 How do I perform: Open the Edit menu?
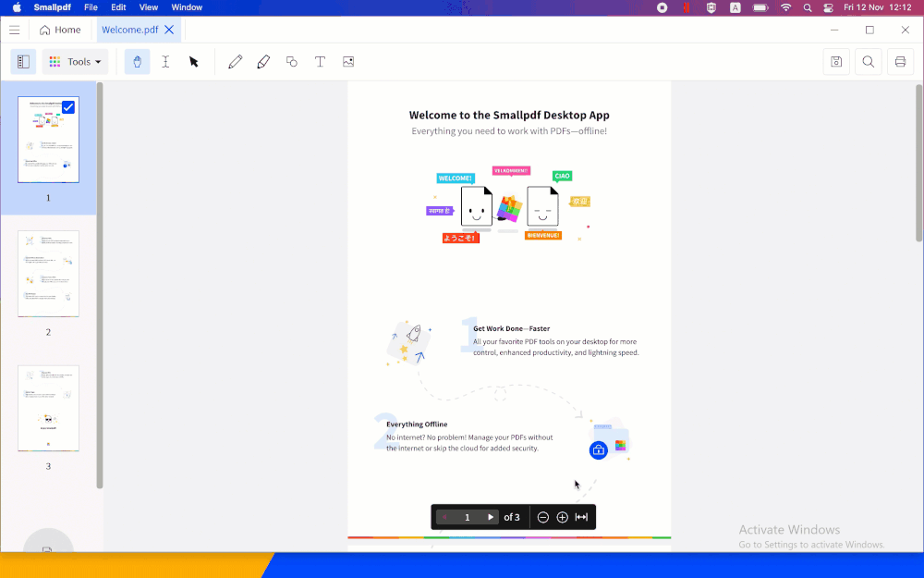[x=118, y=7]
